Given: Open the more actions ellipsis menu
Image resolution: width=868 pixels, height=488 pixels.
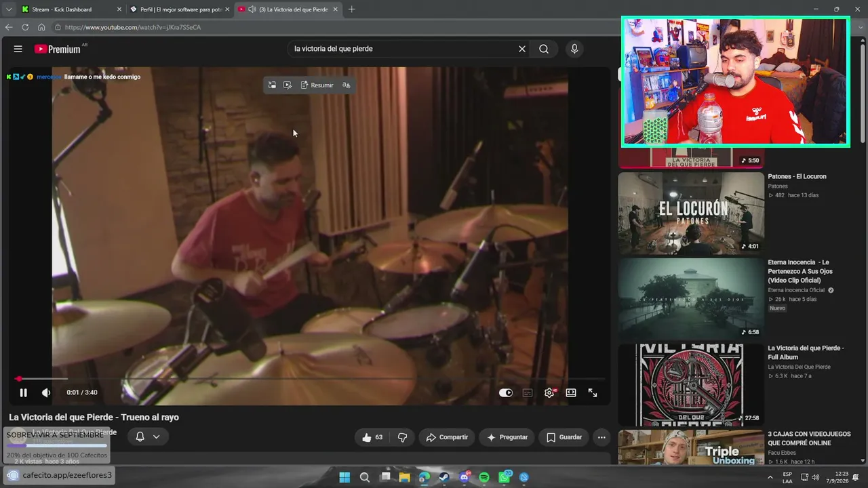Looking at the screenshot, I should 601,437.
